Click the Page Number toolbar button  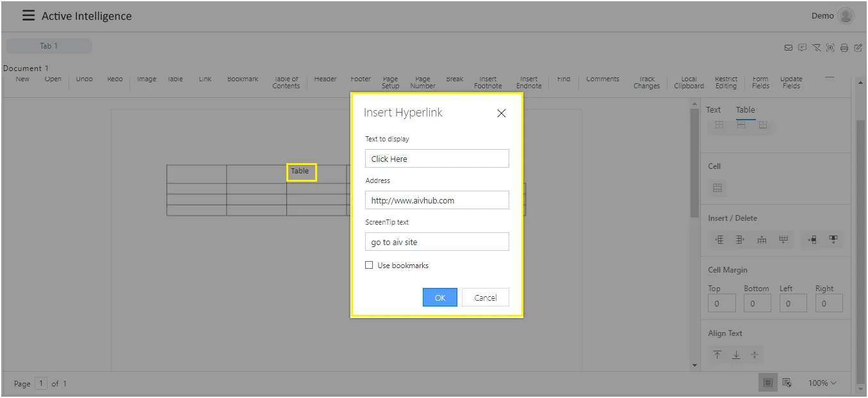[423, 83]
